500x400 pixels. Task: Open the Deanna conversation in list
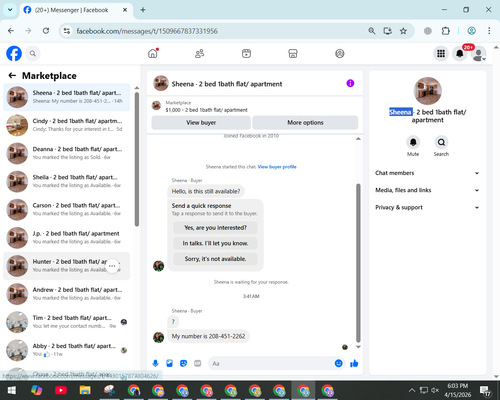(67, 153)
